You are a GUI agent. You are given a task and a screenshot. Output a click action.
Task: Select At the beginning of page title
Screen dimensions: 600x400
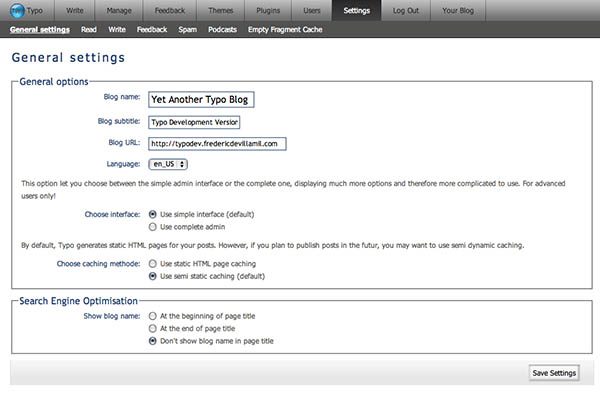pyautogui.click(x=153, y=316)
